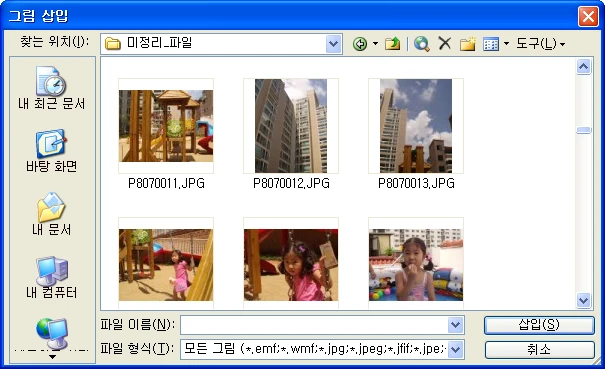
Task: Click the folder icon in location box
Action: pos(113,44)
